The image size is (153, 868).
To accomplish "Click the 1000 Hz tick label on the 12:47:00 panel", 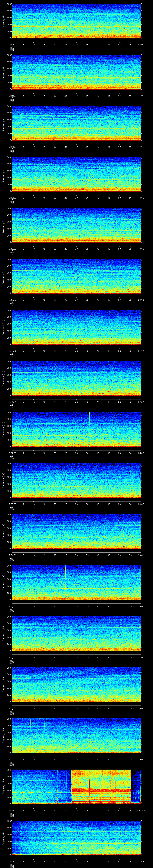I will [x=8, y=157].
